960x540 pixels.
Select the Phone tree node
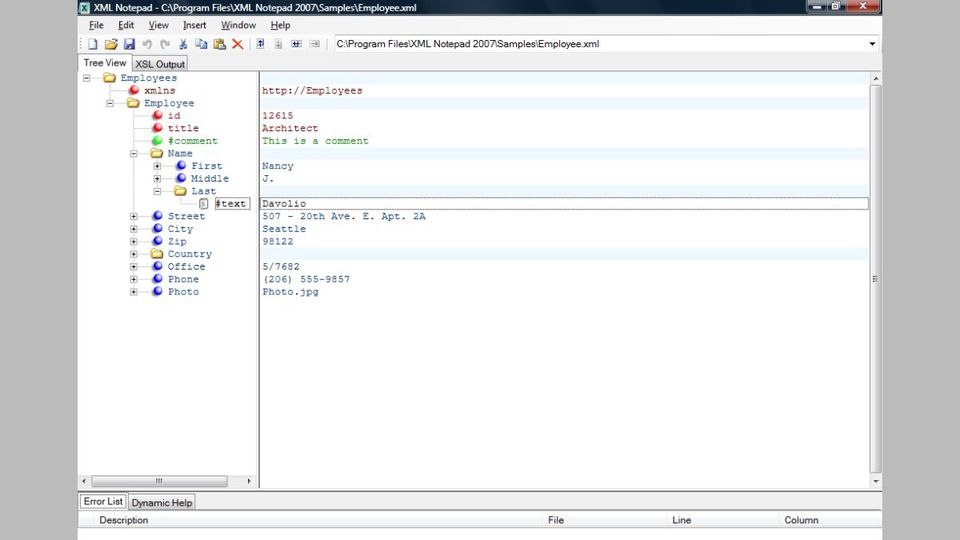pos(183,279)
